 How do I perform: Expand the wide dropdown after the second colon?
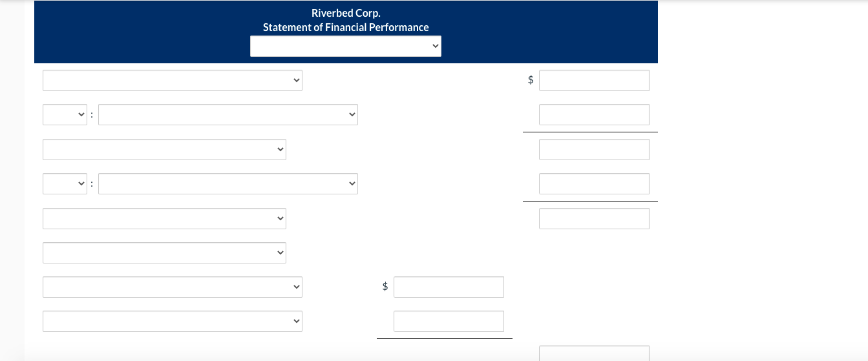228,184
